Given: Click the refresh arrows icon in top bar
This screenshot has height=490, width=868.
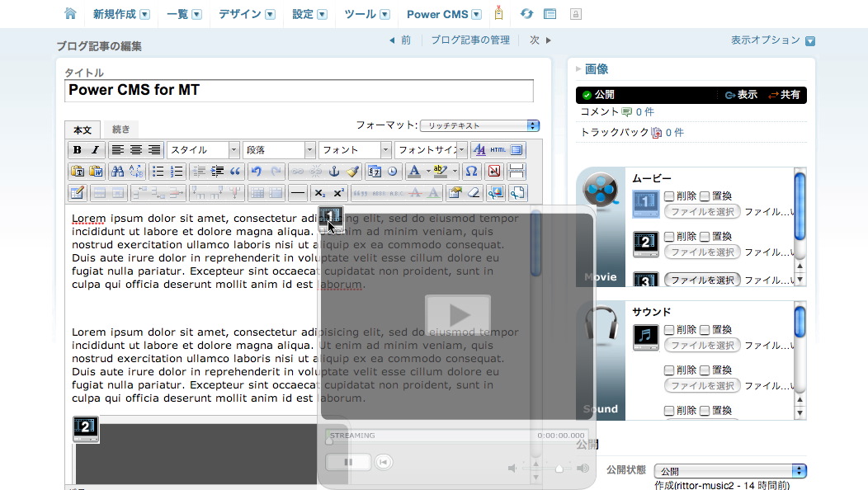Looking at the screenshot, I should pos(526,14).
